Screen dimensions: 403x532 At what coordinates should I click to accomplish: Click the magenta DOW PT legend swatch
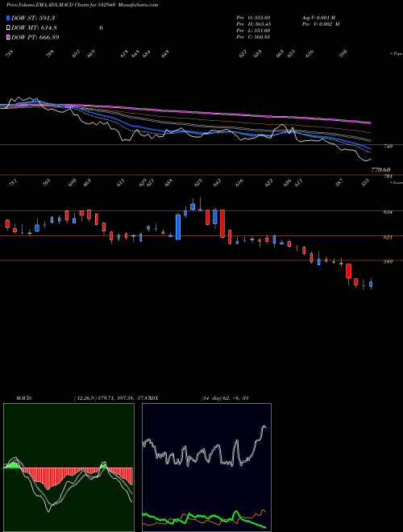click(x=8, y=37)
